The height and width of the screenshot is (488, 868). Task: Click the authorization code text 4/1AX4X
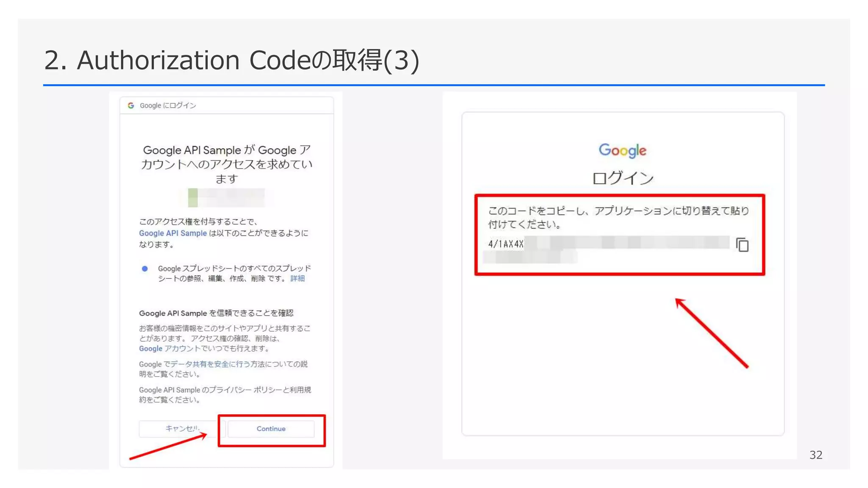pyautogui.click(x=506, y=244)
